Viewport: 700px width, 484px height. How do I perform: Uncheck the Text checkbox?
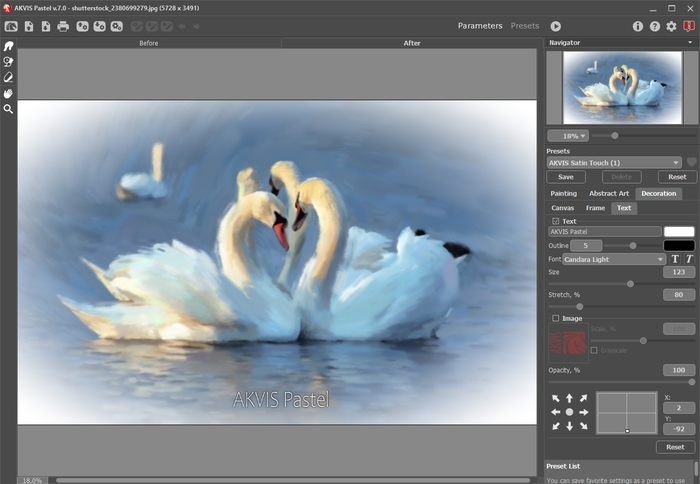555,221
